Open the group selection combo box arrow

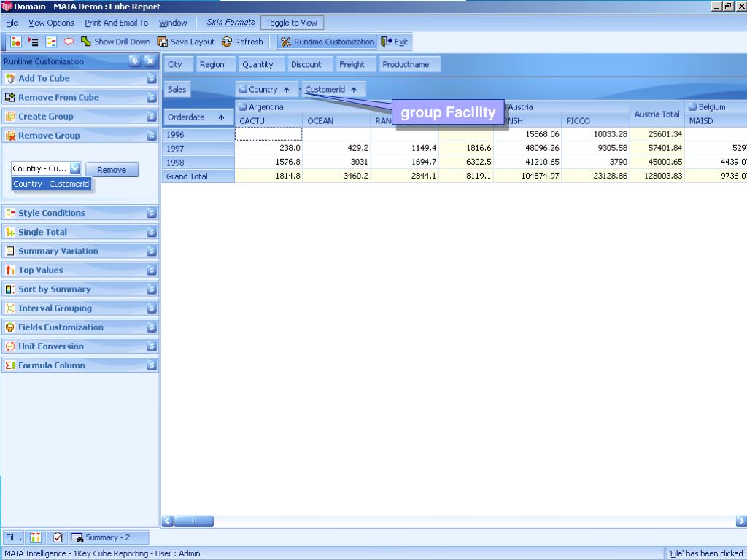pos(75,168)
